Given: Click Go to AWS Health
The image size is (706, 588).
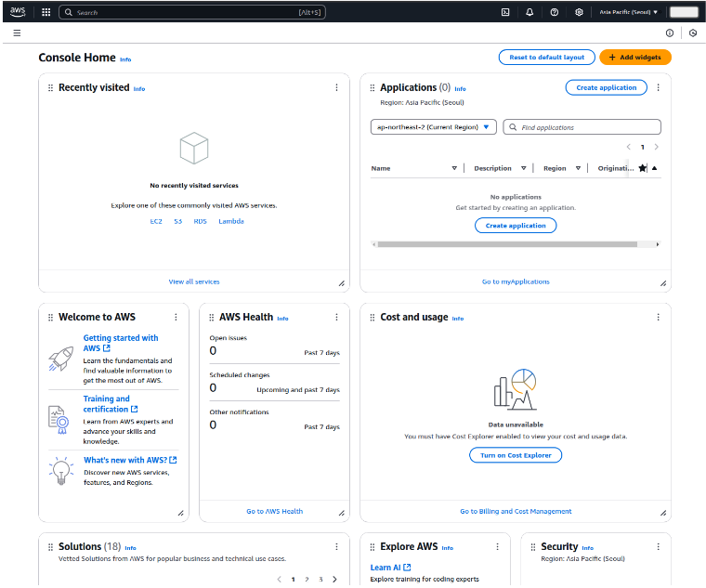Looking at the screenshot, I should tap(274, 511).
